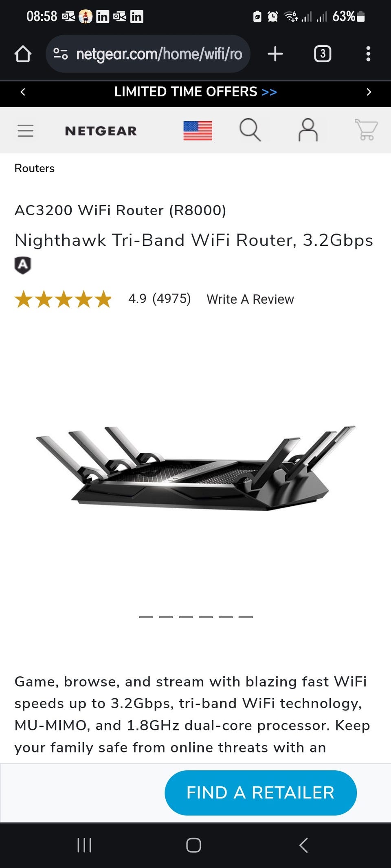Tap the US flag region selector

(198, 131)
